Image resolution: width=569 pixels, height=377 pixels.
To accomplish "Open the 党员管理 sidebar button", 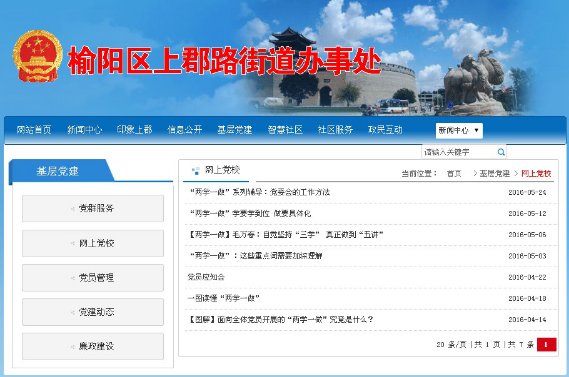I will 93,278.
